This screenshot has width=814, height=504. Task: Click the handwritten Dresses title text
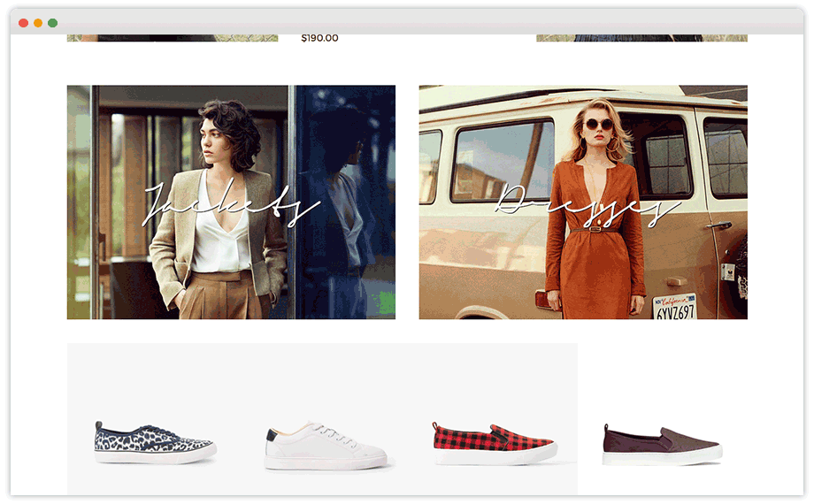[x=580, y=205]
